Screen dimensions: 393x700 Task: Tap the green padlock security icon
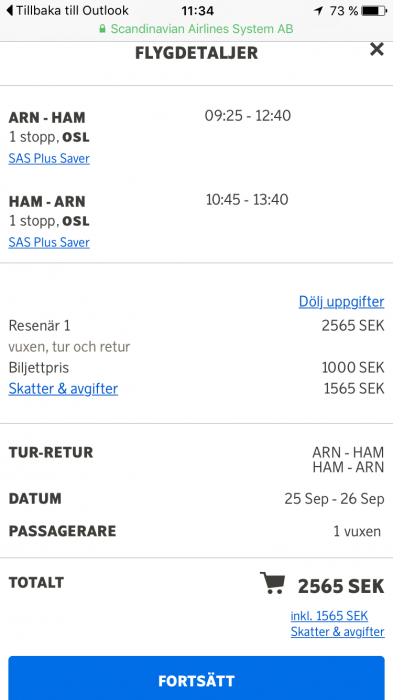[x=102, y=29]
